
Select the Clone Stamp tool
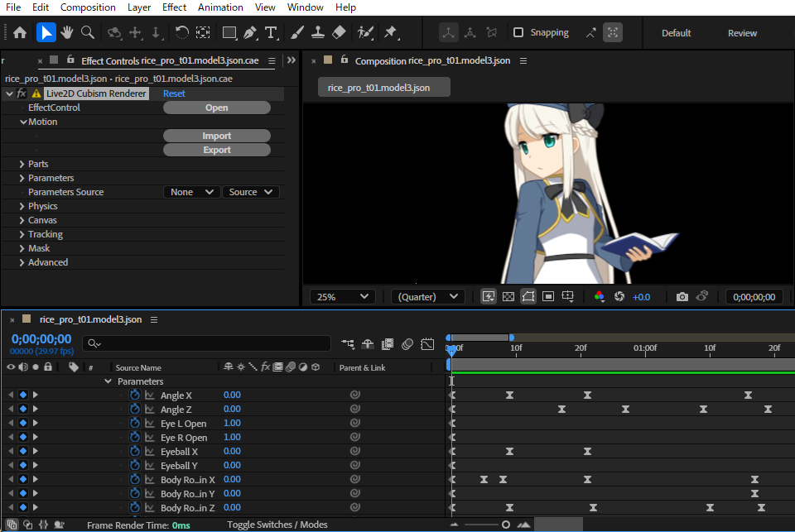[318, 33]
